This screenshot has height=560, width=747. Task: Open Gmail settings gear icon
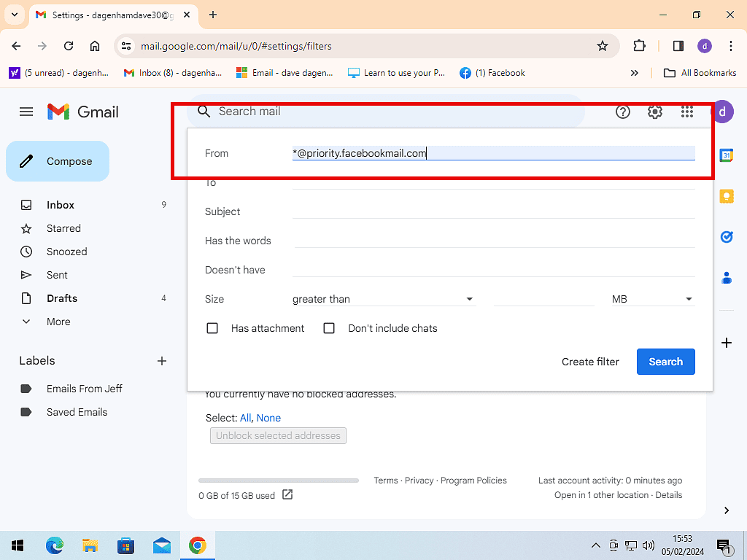pos(654,112)
